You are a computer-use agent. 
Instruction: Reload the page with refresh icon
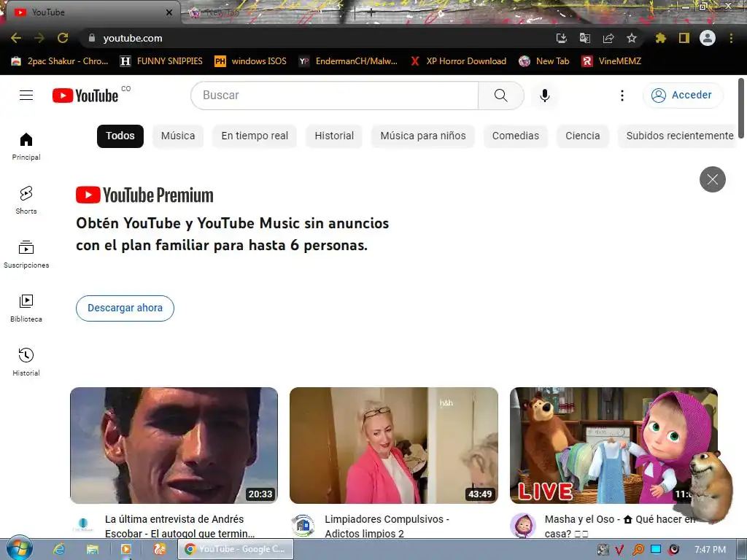(x=63, y=38)
